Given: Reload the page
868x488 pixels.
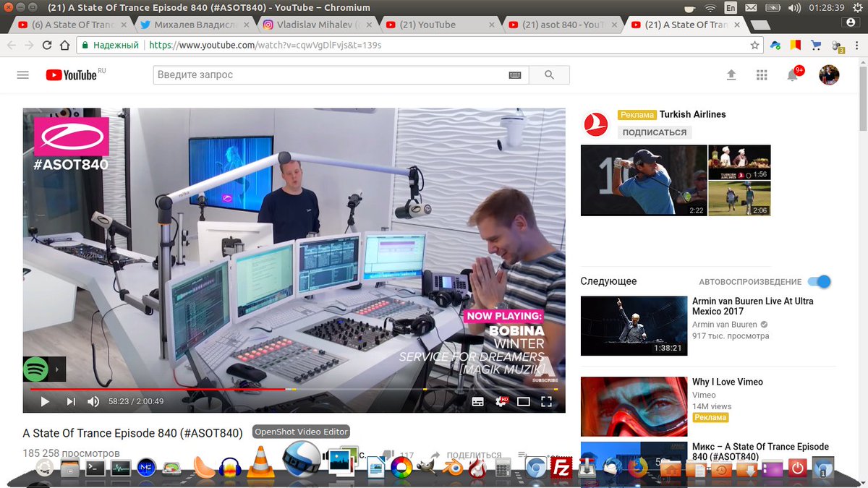Looking at the screenshot, I should coord(46,45).
